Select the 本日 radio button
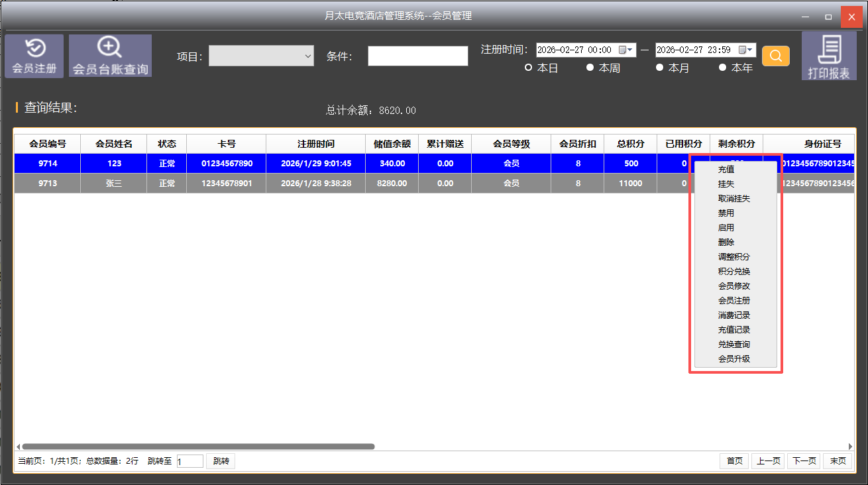 click(529, 68)
